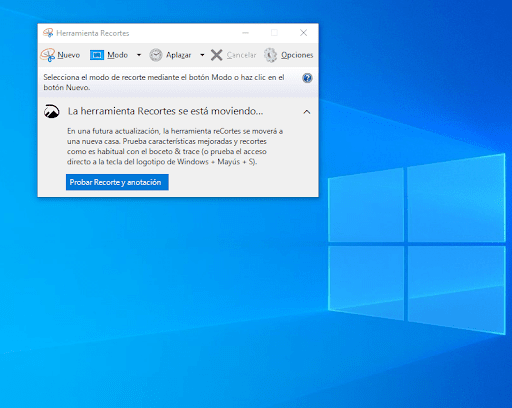Click the text 'Selecciona el modo de recorte'
The width and height of the screenshot is (512, 408).
(x=95, y=77)
